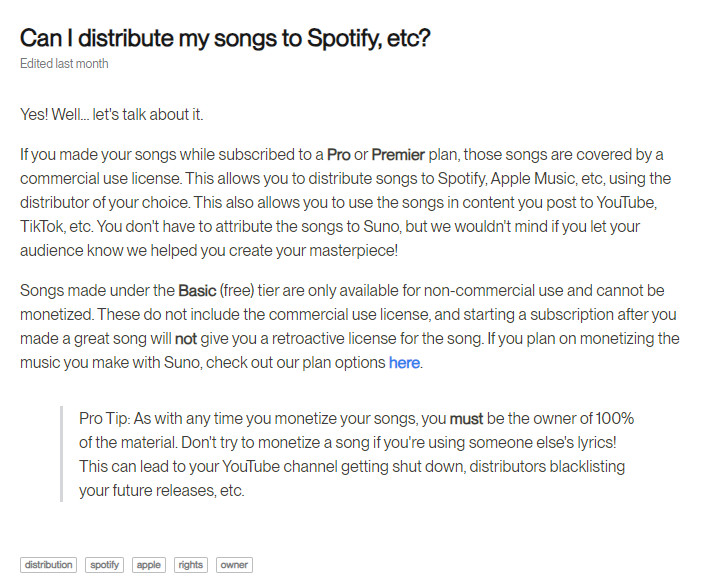Click the 'rights' tag

coord(190,565)
